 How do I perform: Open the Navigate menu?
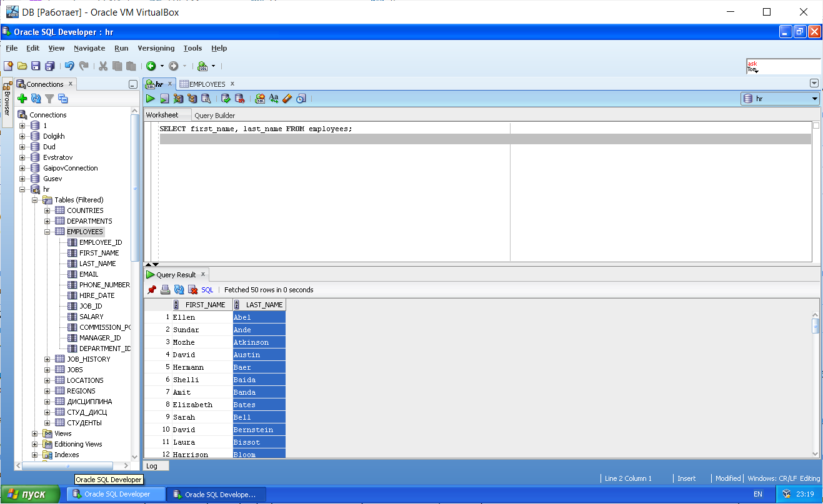coord(89,48)
